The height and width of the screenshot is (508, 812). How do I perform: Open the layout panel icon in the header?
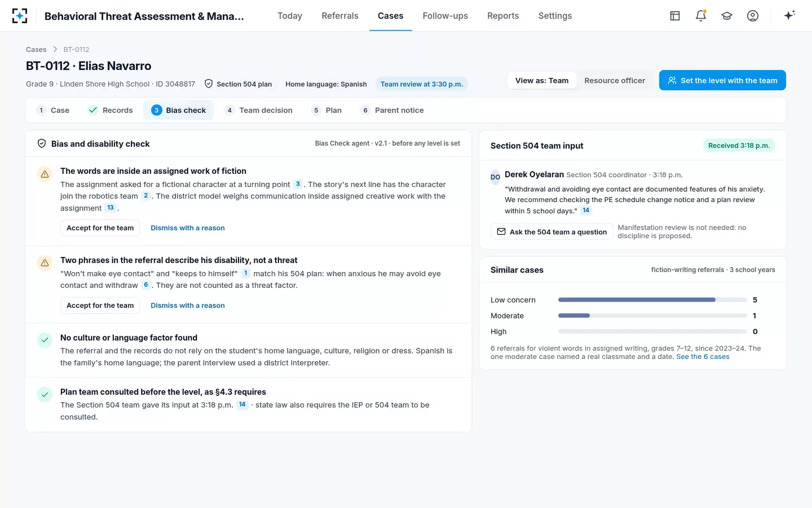[675, 16]
